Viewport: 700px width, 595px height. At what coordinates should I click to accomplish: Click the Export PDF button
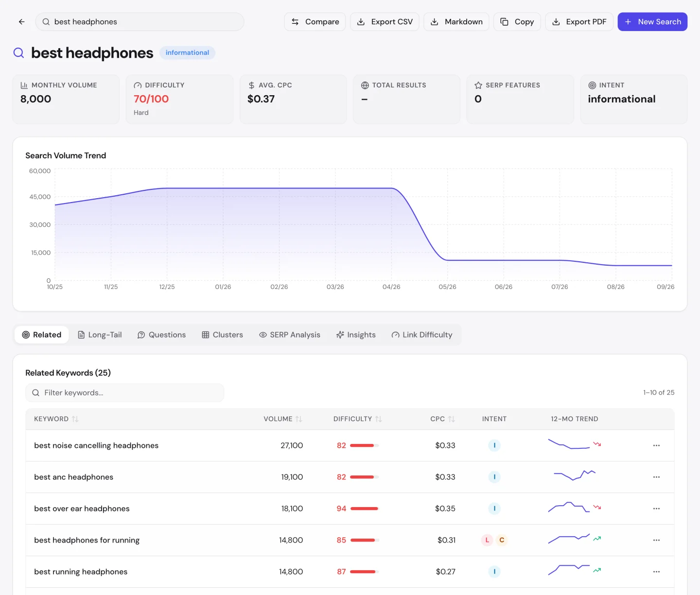579,22
